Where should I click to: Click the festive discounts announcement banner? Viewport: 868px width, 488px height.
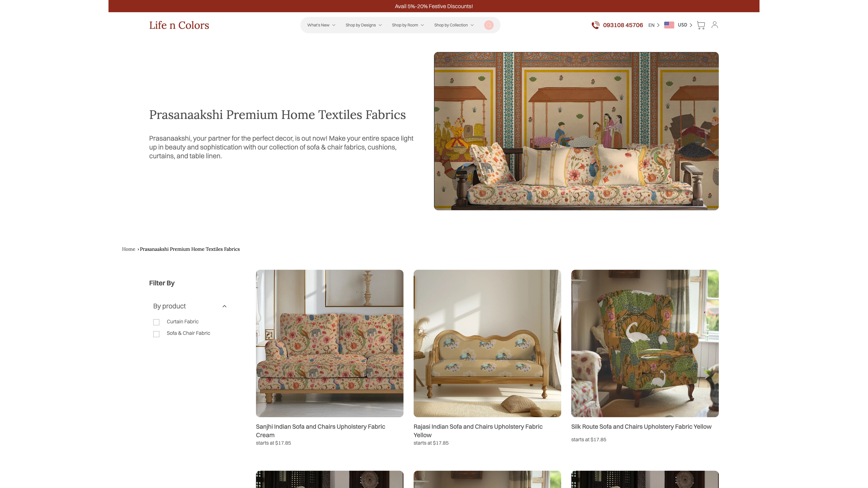tap(434, 6)
